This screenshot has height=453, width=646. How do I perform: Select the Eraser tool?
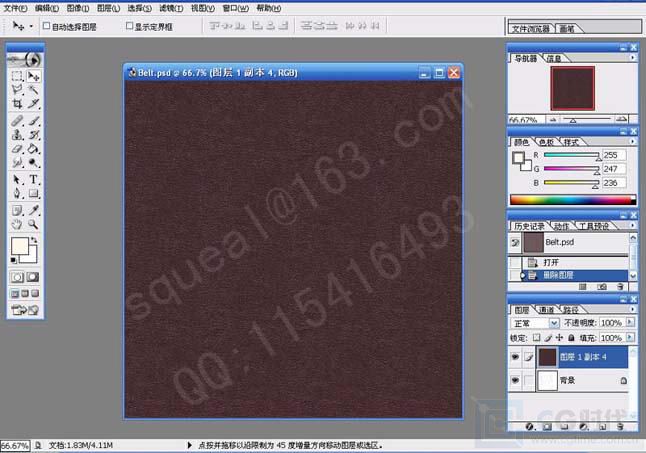[x=17, y=149]
